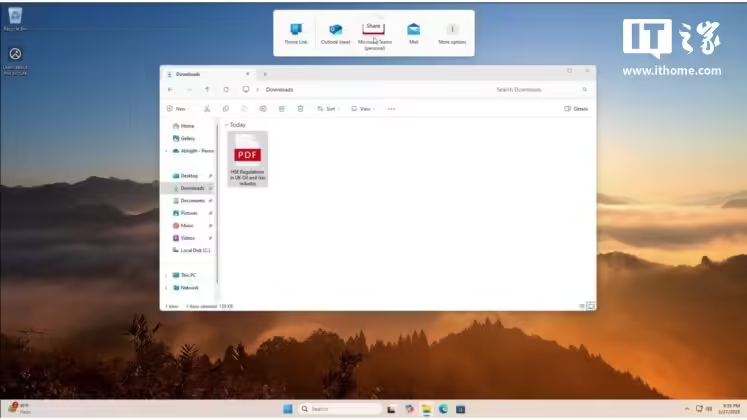This screenshot has height=420, width=747.
Task: Switch to large thumbnails view in the status bar
Action: (591, 305)
